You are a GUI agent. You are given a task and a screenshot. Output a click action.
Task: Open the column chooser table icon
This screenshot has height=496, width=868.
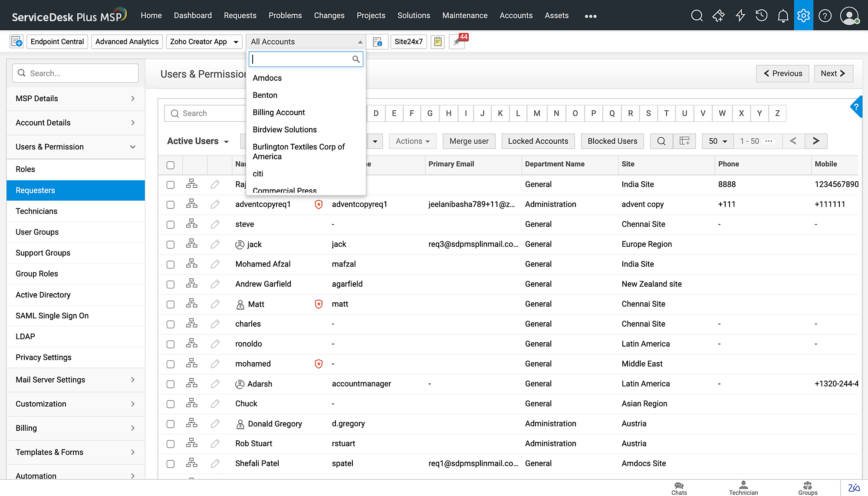click(x=684, y=141)
